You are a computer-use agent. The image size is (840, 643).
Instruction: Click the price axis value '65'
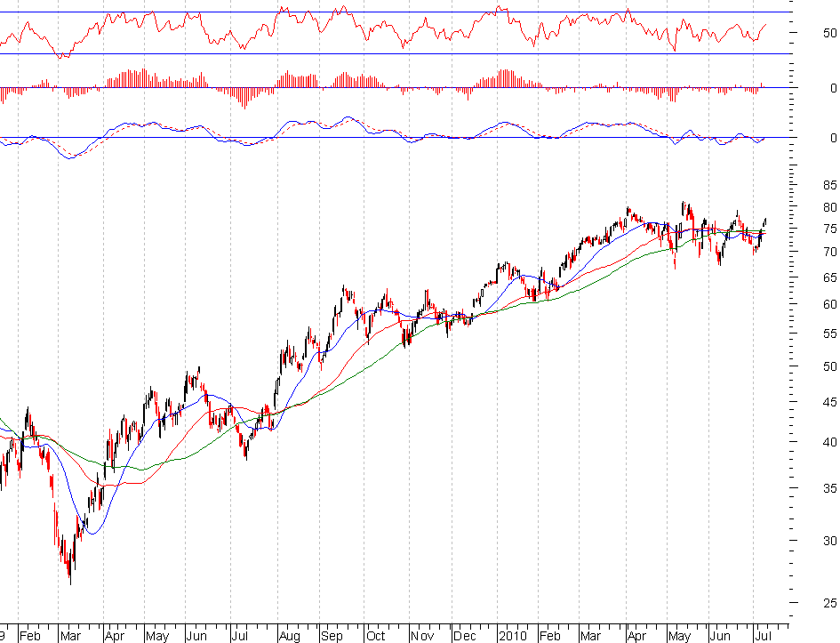pyautogui.click(x=830, y=277)
